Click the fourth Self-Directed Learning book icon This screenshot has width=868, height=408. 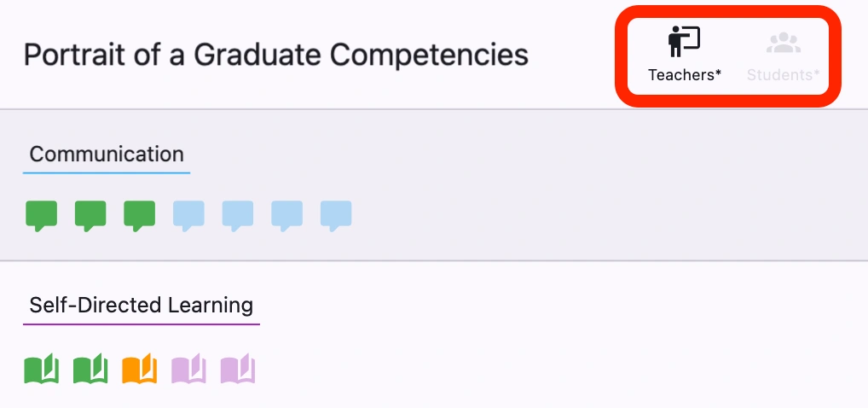(188, 369)
